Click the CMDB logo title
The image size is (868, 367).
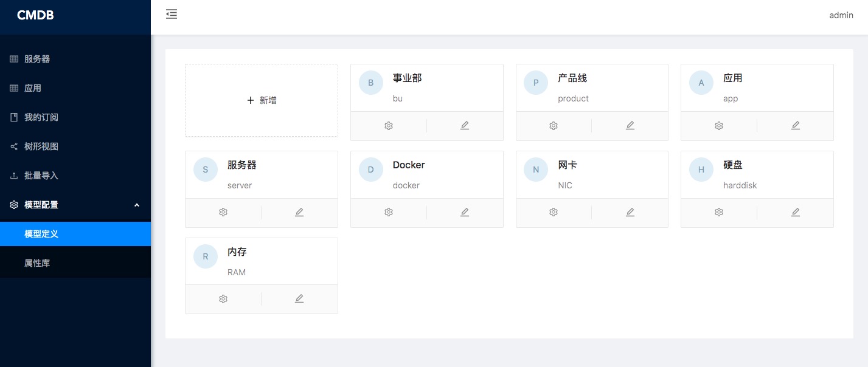(x=35, y=16)
